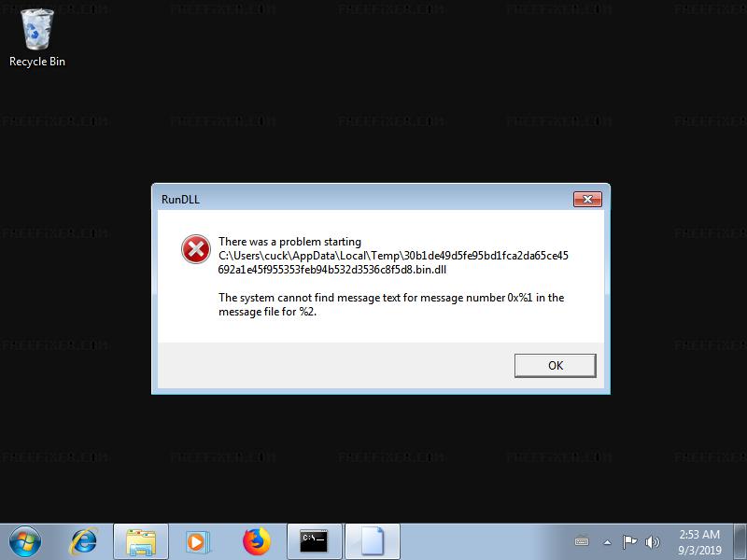
Task: Show hidden system tray icons
Action: pos(608,542)
